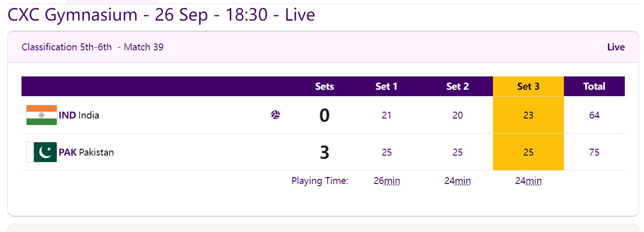Click Pakistan's highlighted Set 3 score 25
The width and height of the screenshot is (644, 232).
tap(528, 152)
